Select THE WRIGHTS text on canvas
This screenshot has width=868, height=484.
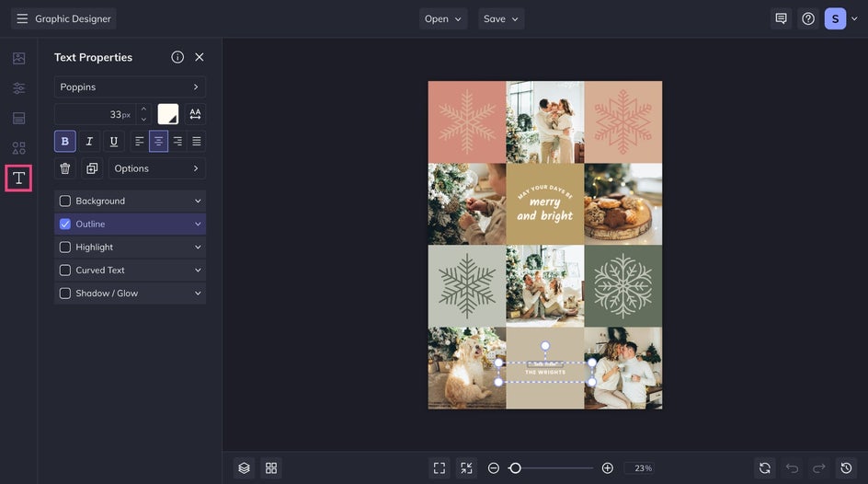[545, 372]
